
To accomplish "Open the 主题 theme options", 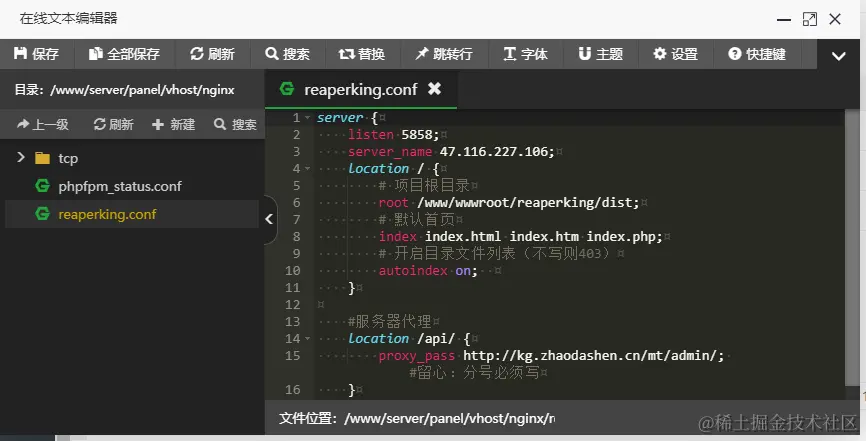I will coord(601,54).
